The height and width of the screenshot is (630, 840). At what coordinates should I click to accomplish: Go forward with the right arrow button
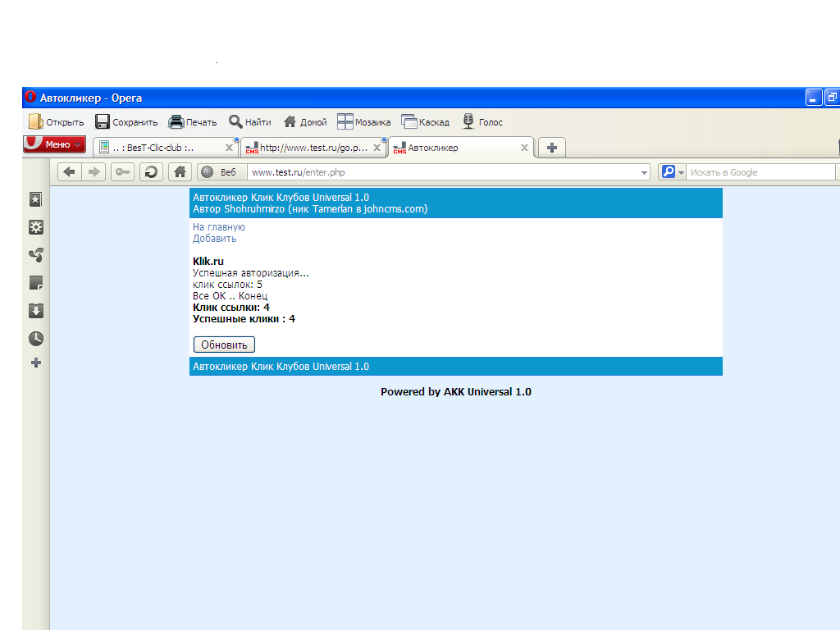pyautogui.click(x=94, y=172)
